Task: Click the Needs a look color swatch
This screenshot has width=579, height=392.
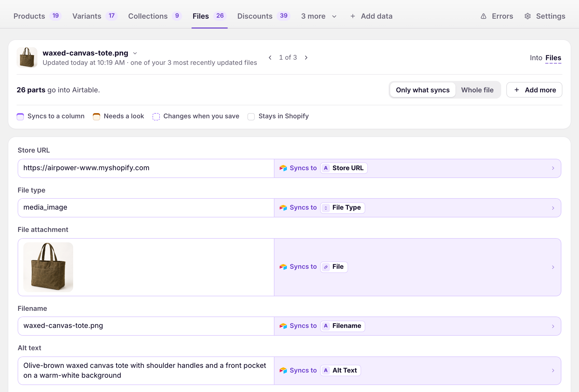Action: 96,116
